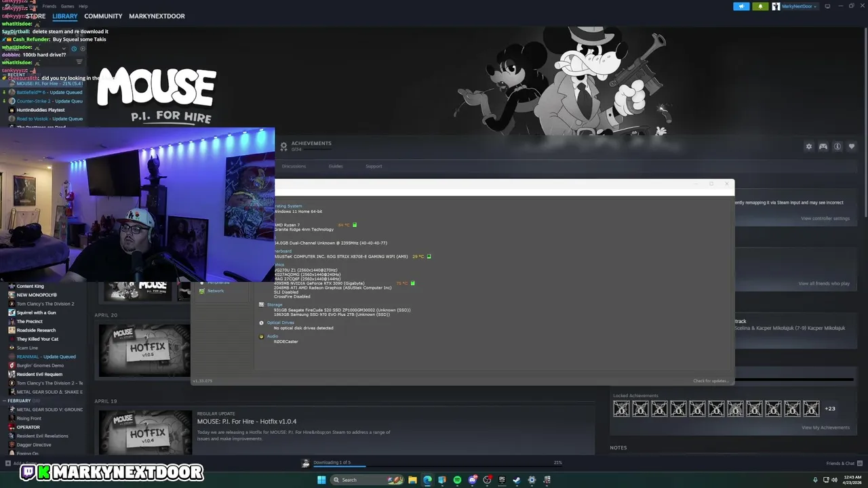The height and width of the screenshot is (488, 868).
Task: Select Road to Vostok entry
Action: (49, 119)
